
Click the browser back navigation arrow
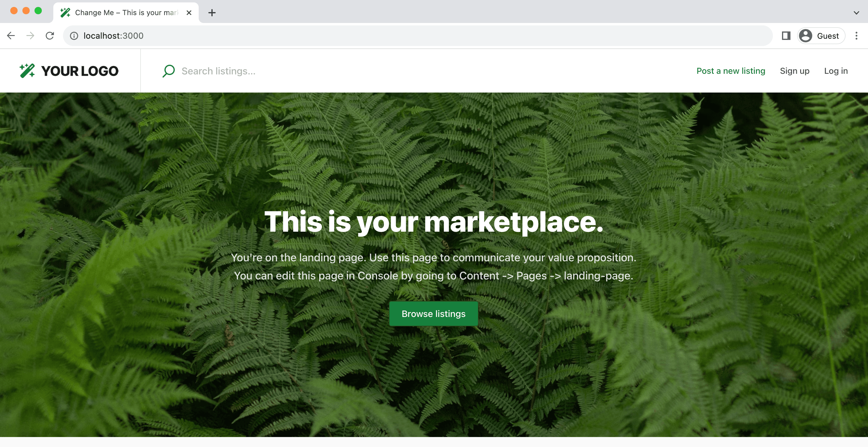pyautogui.click(x=11, y=36)
